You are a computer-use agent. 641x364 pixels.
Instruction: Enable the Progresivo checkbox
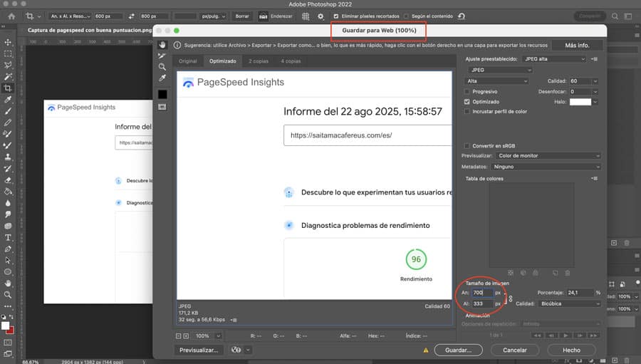[x=467, y=92]
